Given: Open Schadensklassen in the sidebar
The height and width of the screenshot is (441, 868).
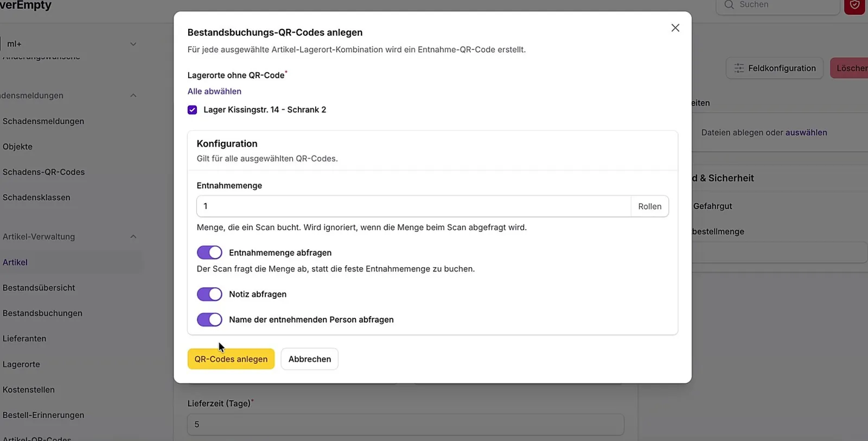Looking at the screenshot, I should pyautogui.click(x=36, y=198).
